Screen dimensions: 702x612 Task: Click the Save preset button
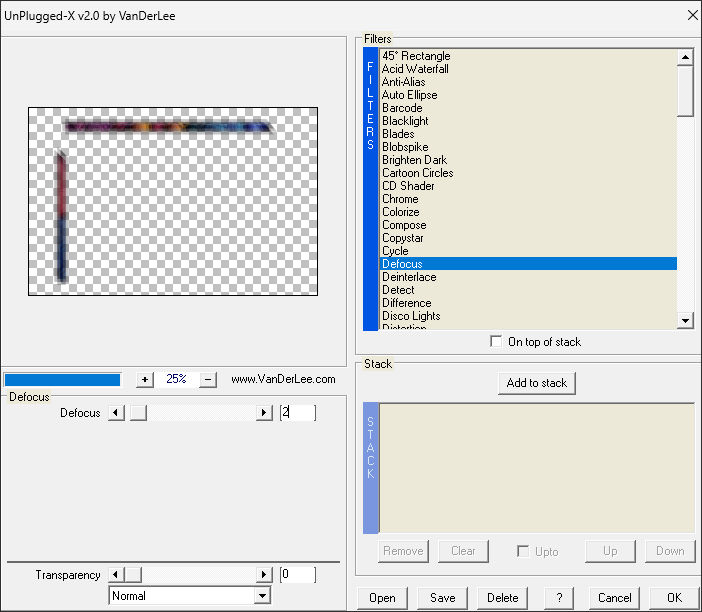442,598
